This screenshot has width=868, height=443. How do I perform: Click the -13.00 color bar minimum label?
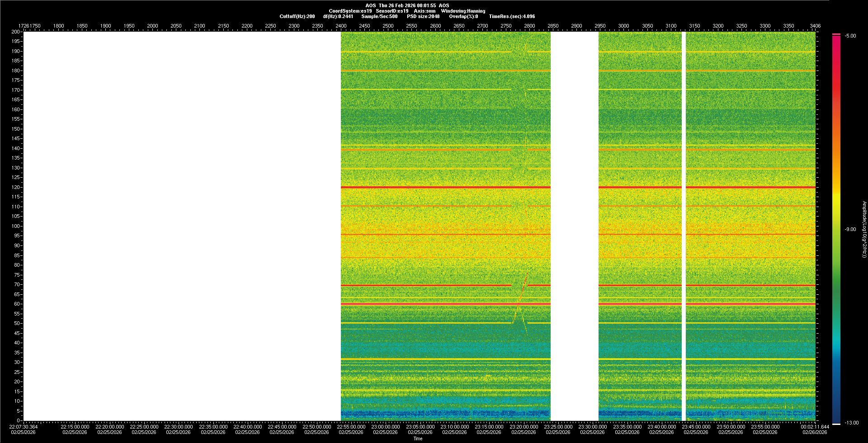coord(850,423)
